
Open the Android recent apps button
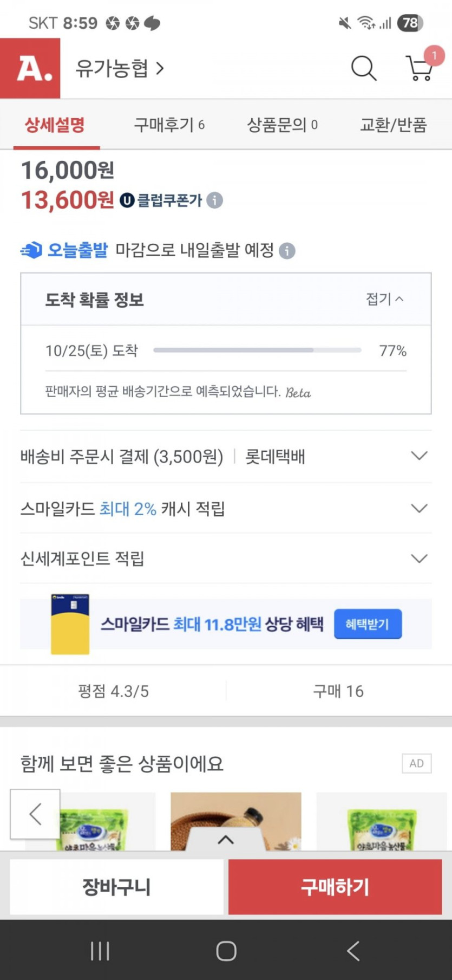(x=100, y=951)
